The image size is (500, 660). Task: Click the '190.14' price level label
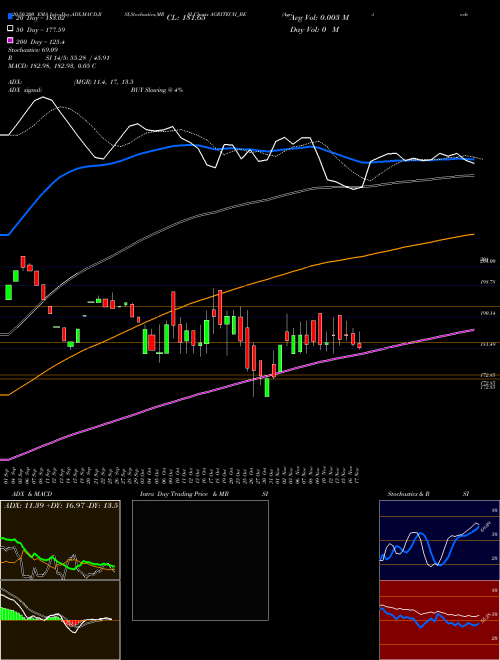[x=487, y=314]
